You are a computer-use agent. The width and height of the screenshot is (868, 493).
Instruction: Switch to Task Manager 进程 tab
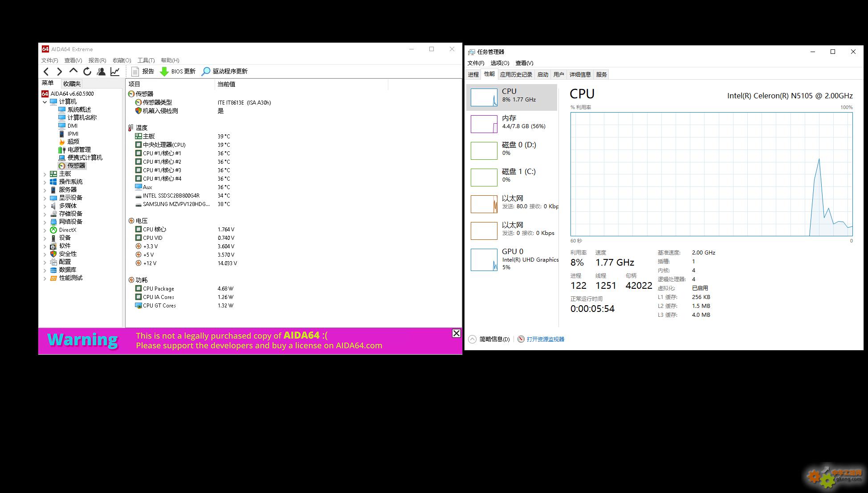tap(473, 74)
